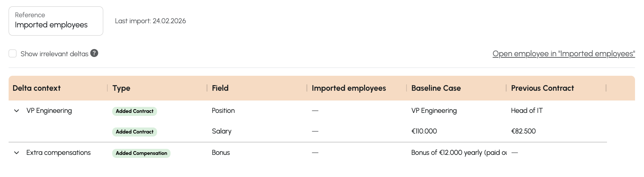Click the Imported employees column header
This screenshot has width=644, height=177.
[x=349, y=88]
